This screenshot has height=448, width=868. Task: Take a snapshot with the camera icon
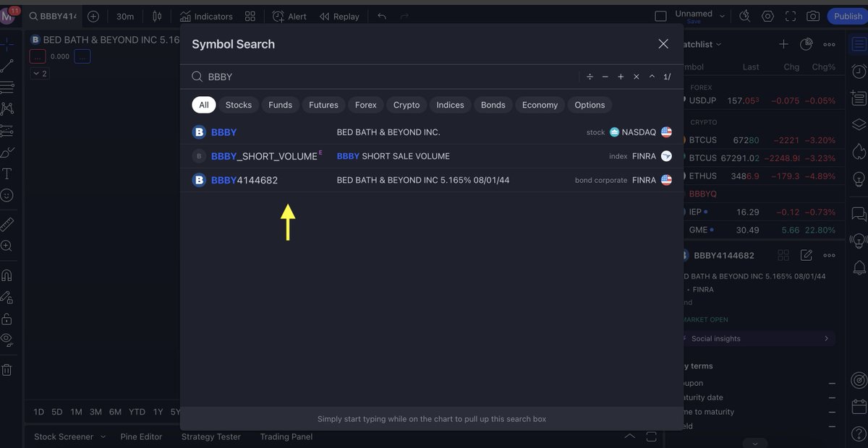click(813, 16)
